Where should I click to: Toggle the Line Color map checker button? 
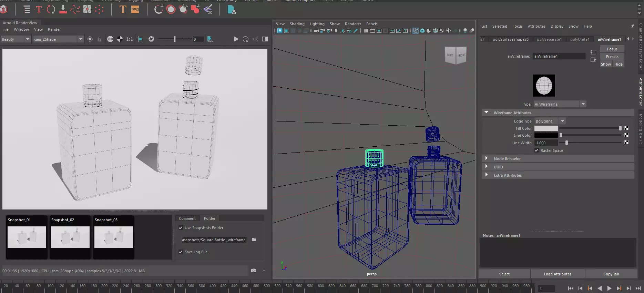coord(626,135)
